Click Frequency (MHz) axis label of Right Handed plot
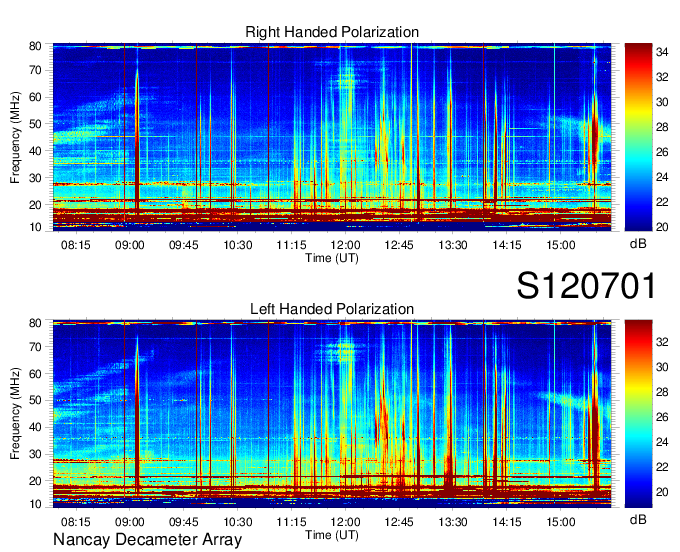680x552 pixels. (15, 137)
